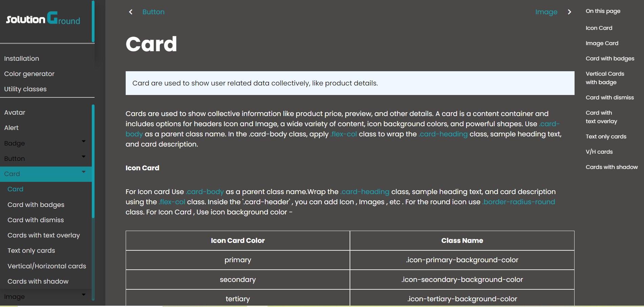This screenshot has height=307, width=644.
Task: Select 'Text only cards' in sidebar
Action: tap(31, 250)
